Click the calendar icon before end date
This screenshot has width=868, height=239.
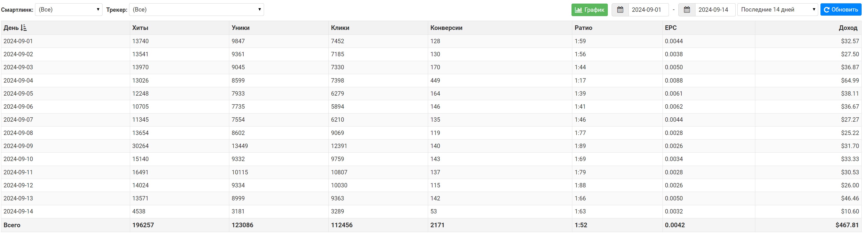point(687,10)
